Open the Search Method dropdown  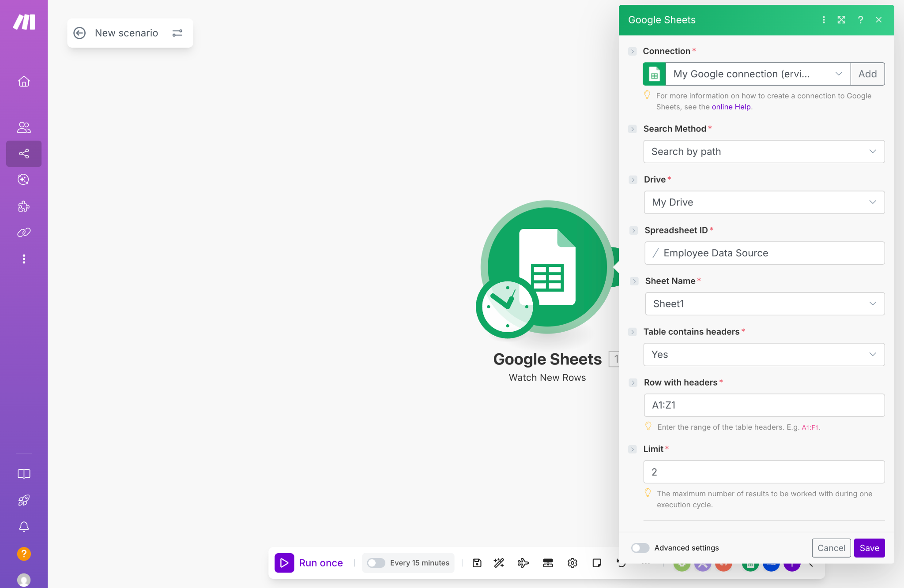764,151
